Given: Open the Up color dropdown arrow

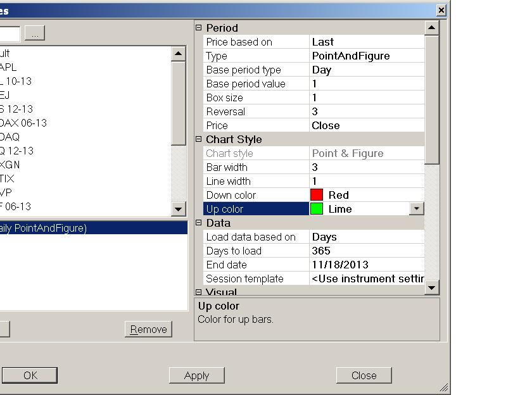Looking at the screenshot, I should [x=416, y=209].
